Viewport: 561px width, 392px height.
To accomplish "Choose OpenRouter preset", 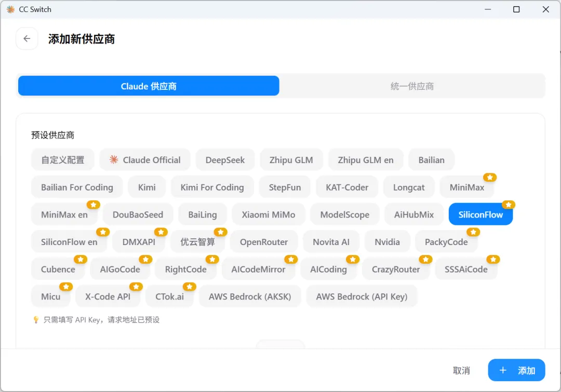I will coord(264,242).
